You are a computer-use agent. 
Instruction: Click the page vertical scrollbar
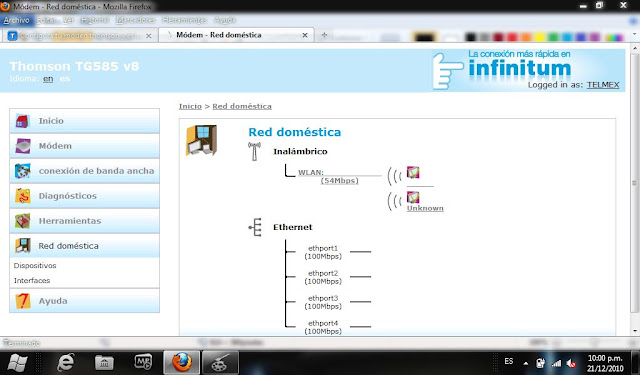click(x=634, y=182)
